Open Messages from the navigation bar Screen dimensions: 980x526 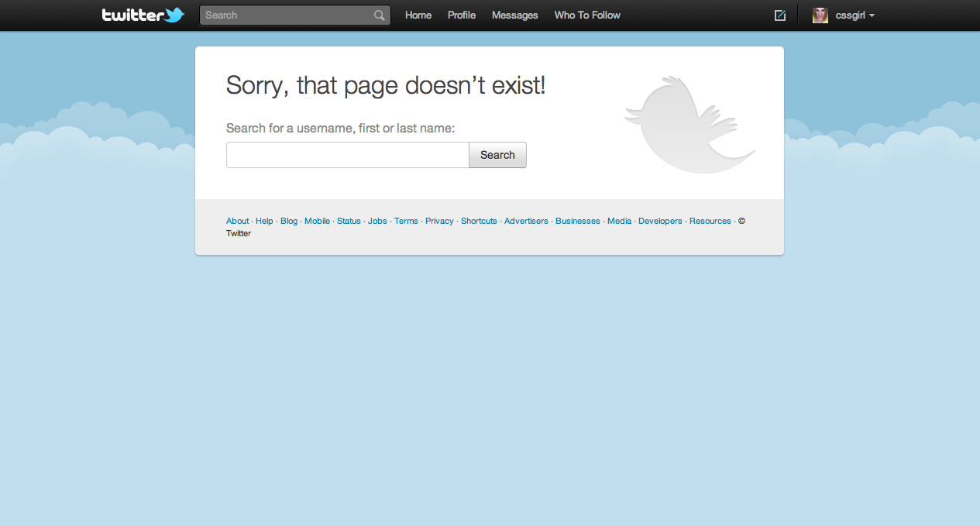[x=515, y=15]
